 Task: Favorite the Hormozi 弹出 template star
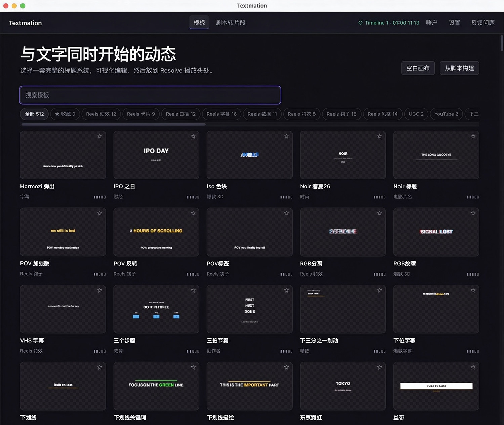click(100, 136)
